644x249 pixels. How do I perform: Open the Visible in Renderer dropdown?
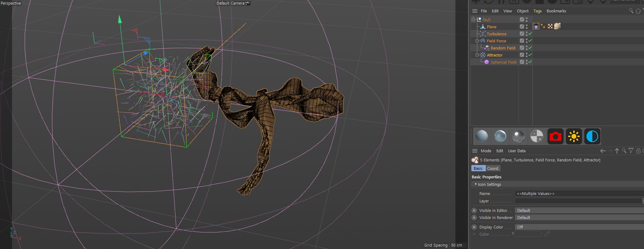(x=579, y=218)
